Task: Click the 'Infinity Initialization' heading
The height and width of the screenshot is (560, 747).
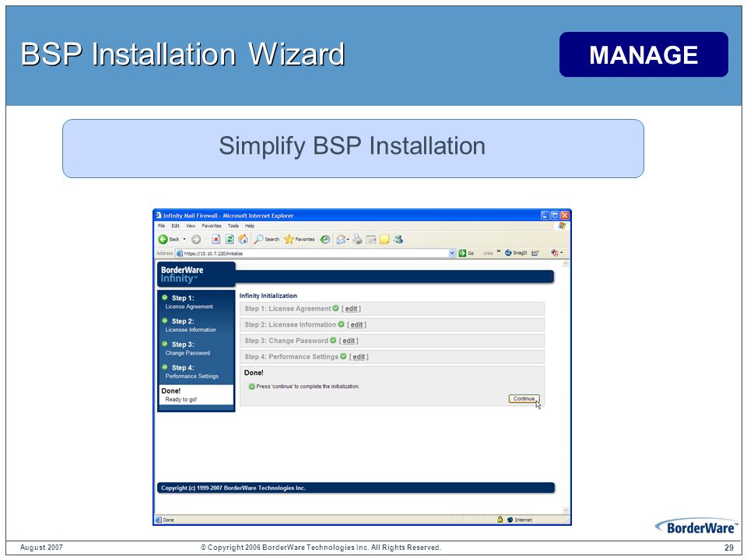Action: tap(268, 296)
